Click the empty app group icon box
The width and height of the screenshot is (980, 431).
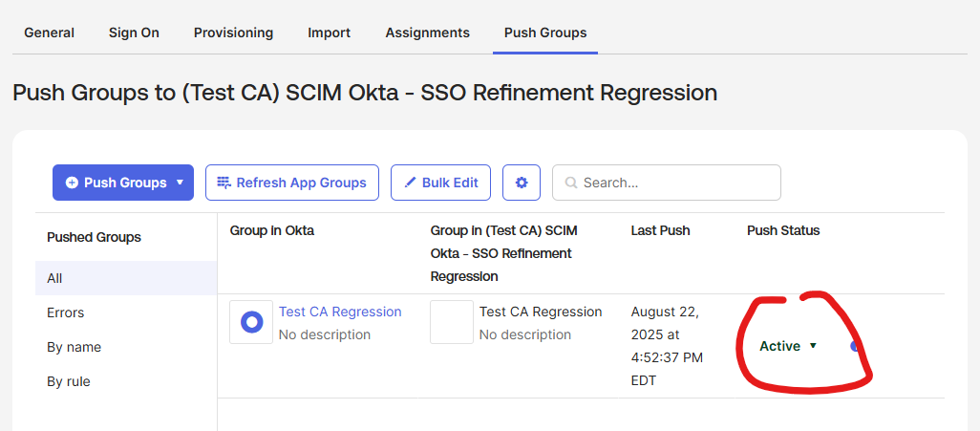452,322
